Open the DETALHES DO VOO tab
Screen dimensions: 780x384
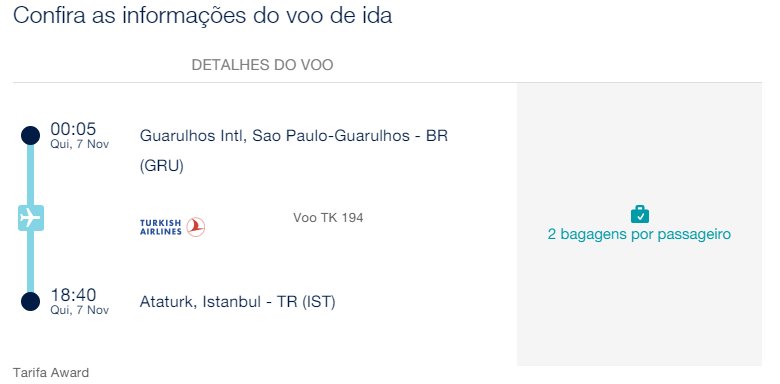click(262, 65)
